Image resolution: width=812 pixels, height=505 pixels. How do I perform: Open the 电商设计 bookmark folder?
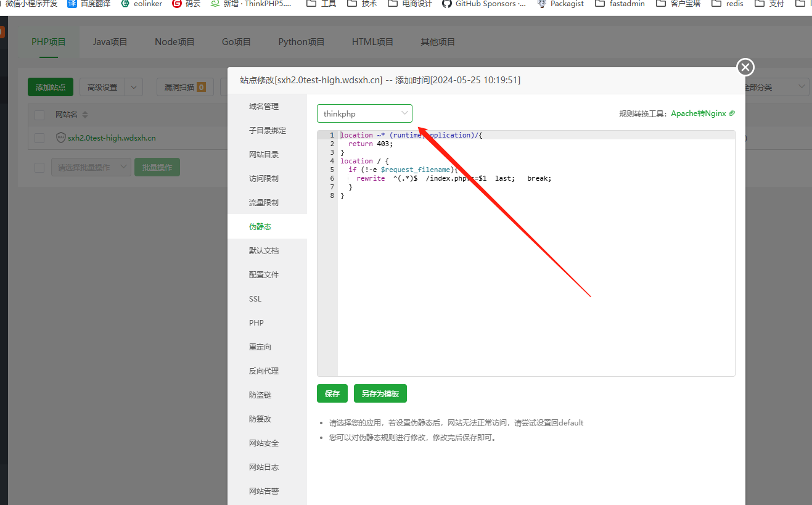[x=410, y=4]
